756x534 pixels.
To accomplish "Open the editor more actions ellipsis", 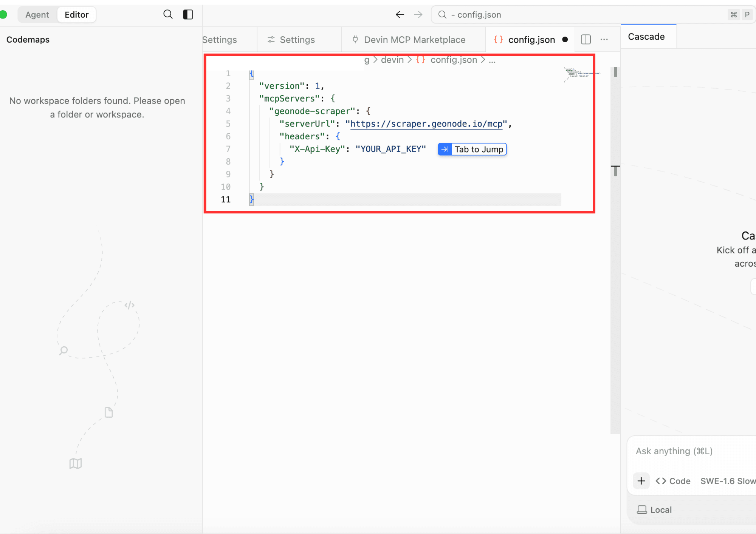I will point(604,40).
